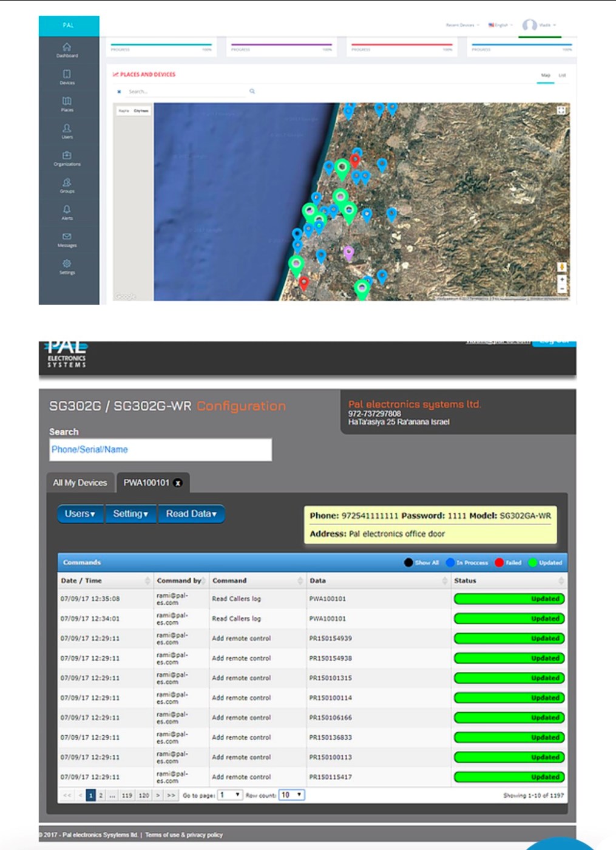Open the Users dropdown menu

(x=80, y=514)
